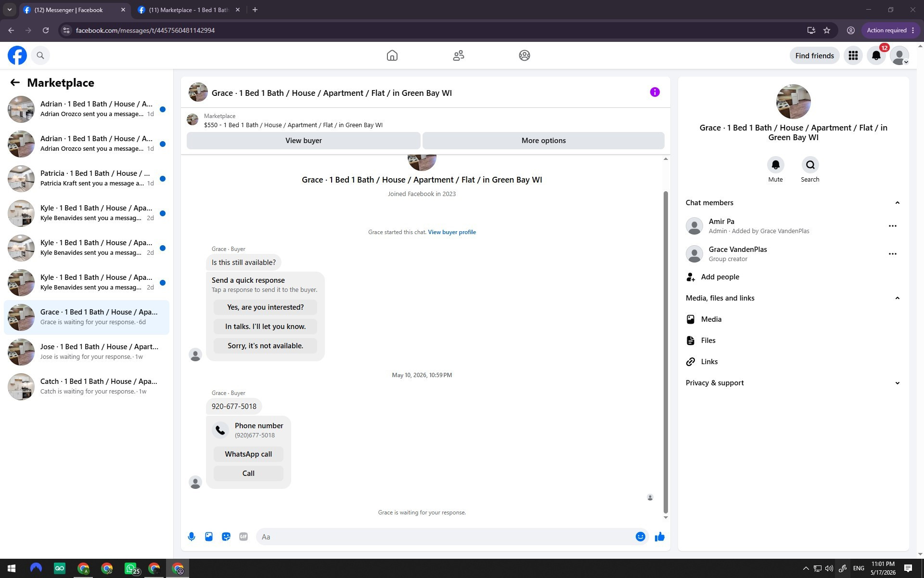Search in conversation using the Search icon
924x578 pixels.
tap(810, 165)
